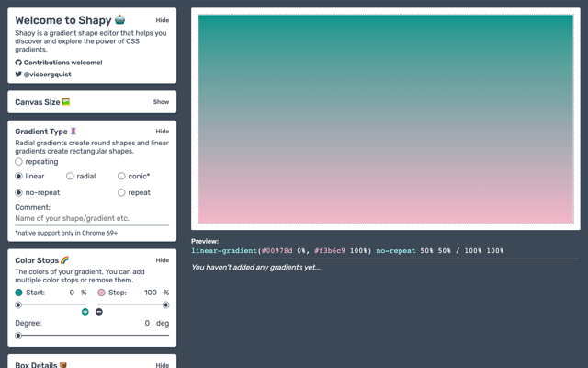
Task: Click 'You haven't added any gradients yet' text
Action: [255, 267]
